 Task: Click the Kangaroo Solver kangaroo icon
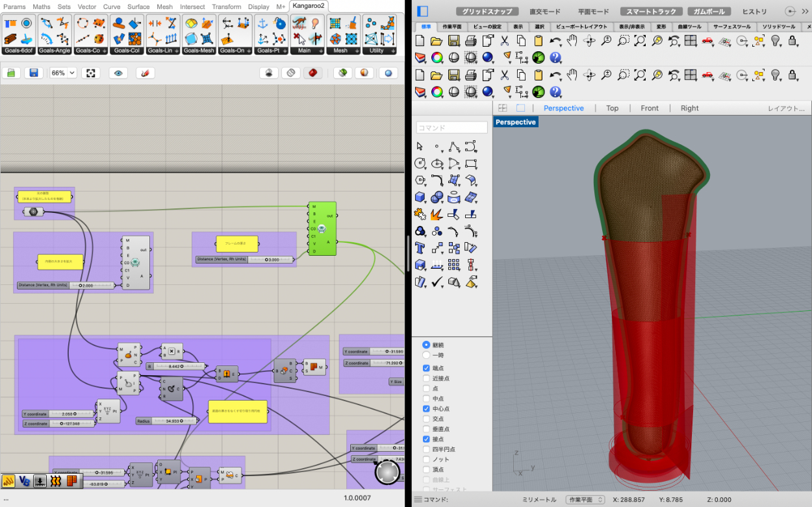[x=299, y=23]
